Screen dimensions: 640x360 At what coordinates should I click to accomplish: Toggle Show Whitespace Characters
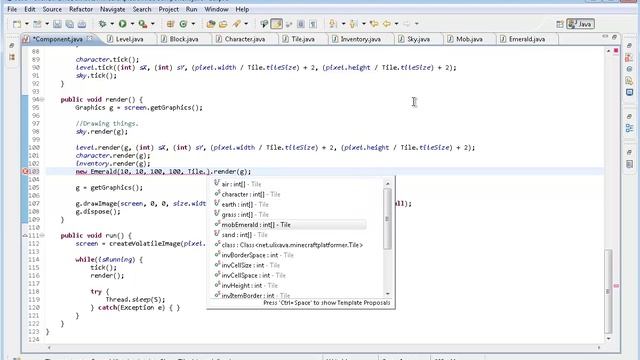313,24
